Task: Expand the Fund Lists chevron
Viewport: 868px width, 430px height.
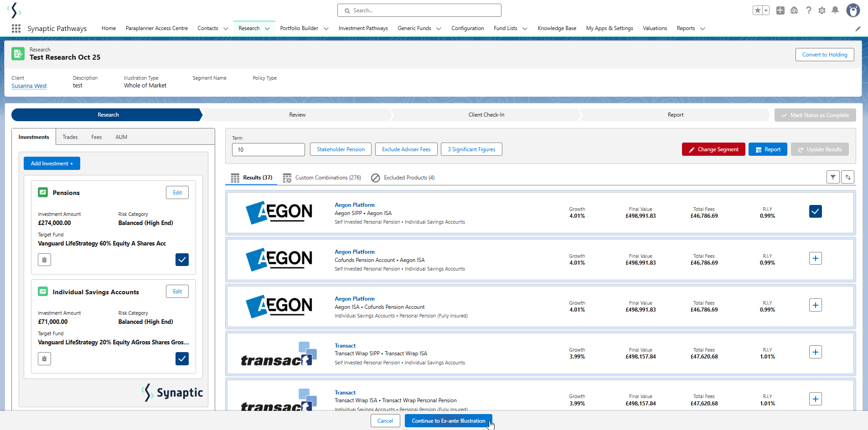Action: point(525,29)
